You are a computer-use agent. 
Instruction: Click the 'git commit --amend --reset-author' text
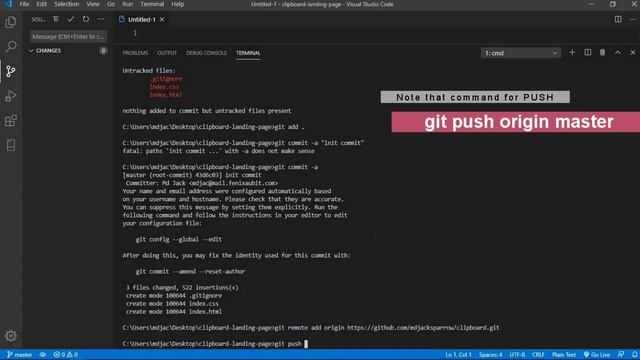[190, 271]
